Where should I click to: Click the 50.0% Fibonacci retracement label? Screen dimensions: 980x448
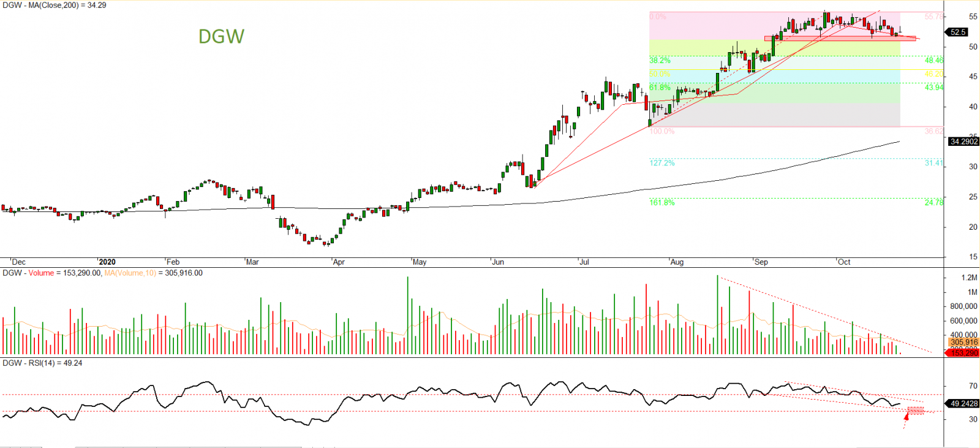660,74
